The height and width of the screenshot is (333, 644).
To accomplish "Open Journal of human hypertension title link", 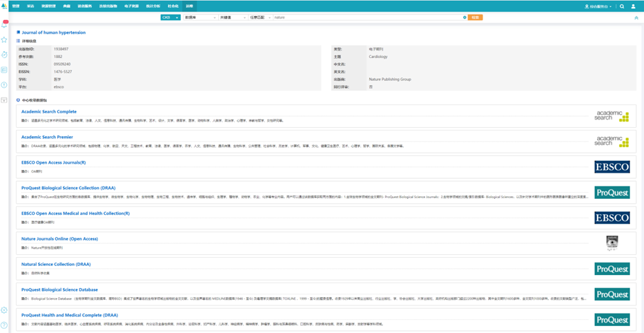I will 54,32.
